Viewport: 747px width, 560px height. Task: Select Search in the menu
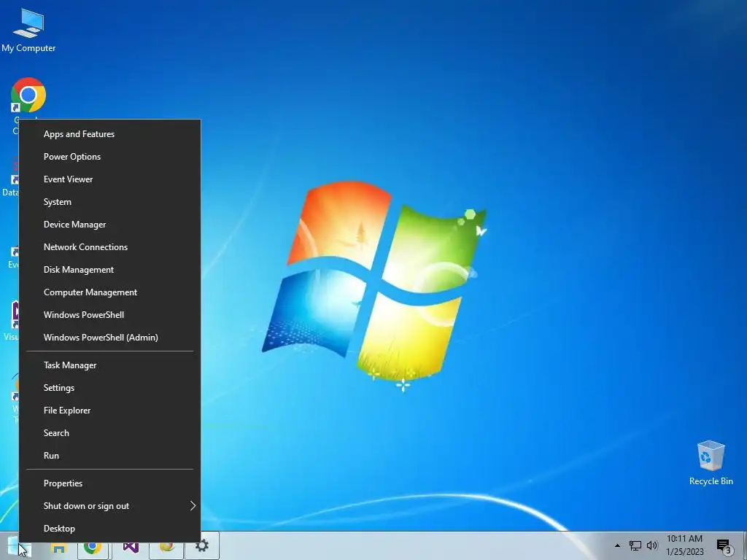tap(109, 433)
